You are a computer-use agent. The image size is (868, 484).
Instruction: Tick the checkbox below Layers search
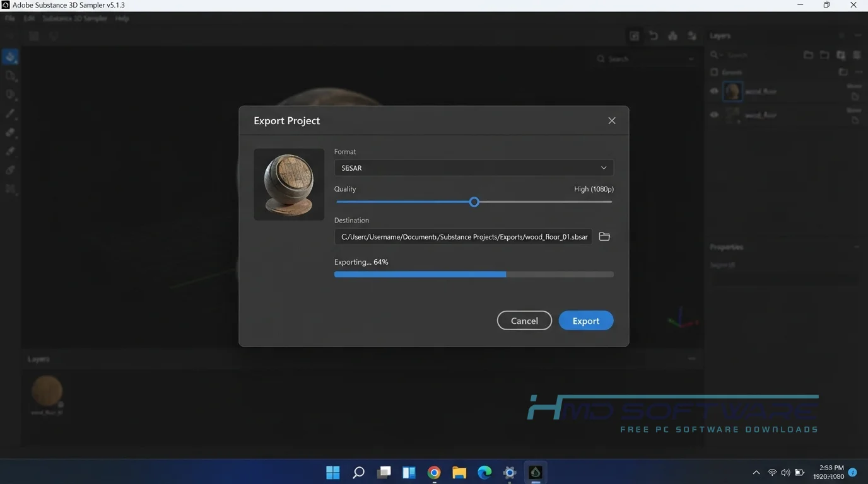point(714,72)
